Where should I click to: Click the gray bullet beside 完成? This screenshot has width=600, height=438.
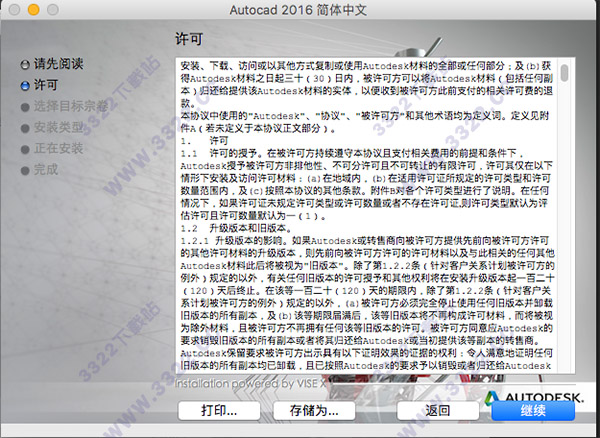25,170
